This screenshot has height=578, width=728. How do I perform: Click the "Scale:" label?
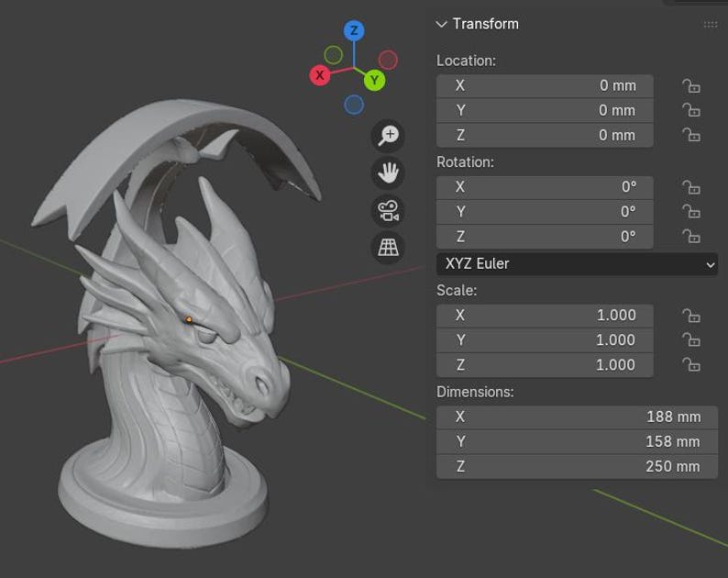(457, 291)
